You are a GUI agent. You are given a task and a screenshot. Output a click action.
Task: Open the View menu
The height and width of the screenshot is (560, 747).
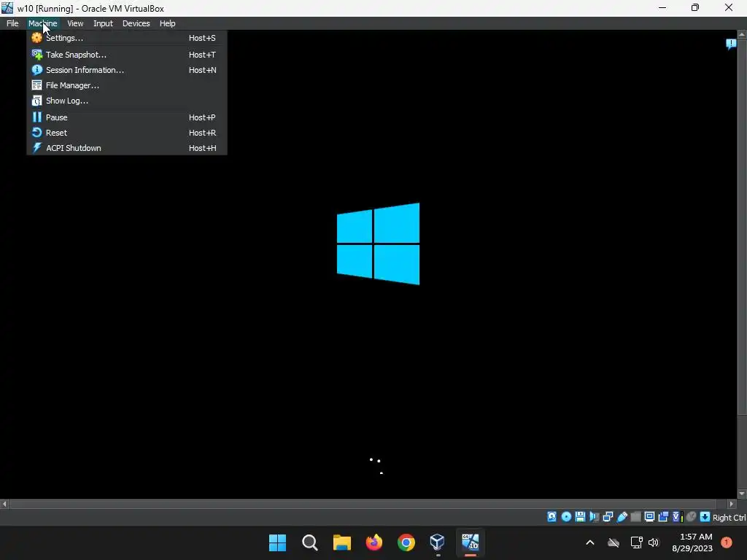pyautogui.click(x=75, y=23)
